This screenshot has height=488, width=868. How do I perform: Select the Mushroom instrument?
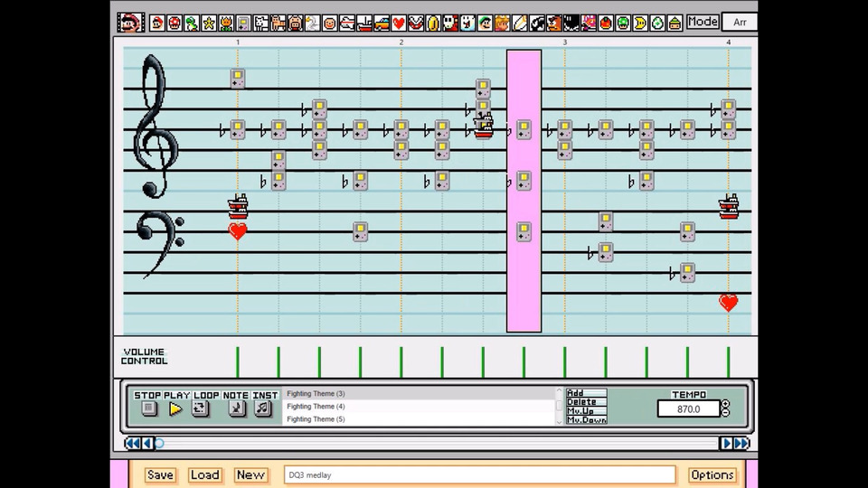point(175,23)
